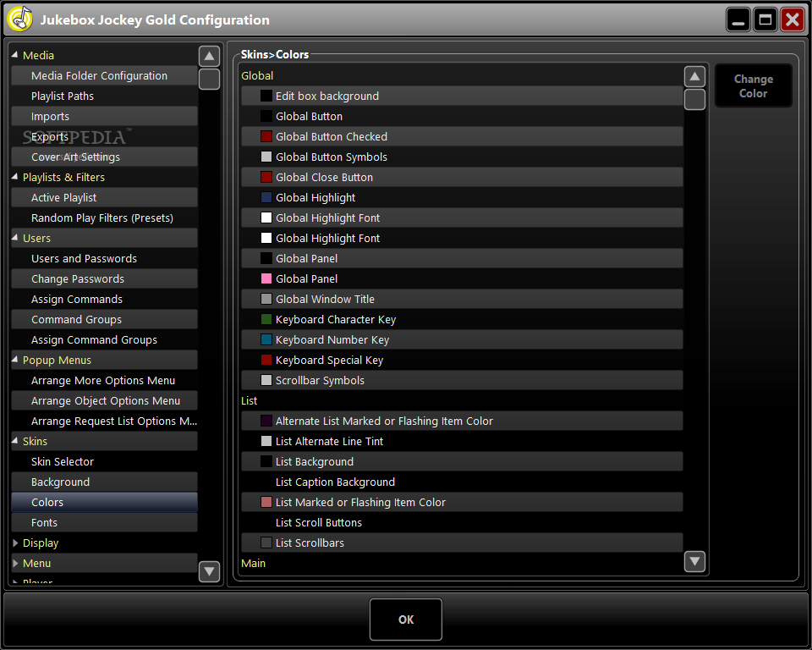Open Arrange Request List Options item
Viewport: 812px width, 650px height.
click(x=104, y=421)
